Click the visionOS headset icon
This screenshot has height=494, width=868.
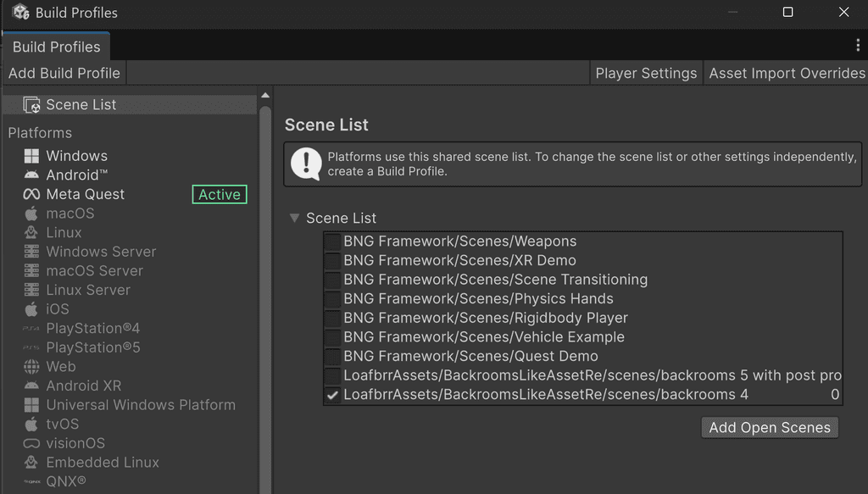(x=31, y=443)
